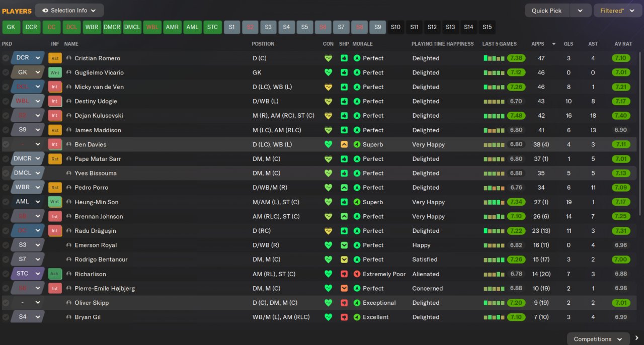Open the DCR position dropdown for Cristian Romero
Screen dimensions: 644x345
(x=28, y=58)
